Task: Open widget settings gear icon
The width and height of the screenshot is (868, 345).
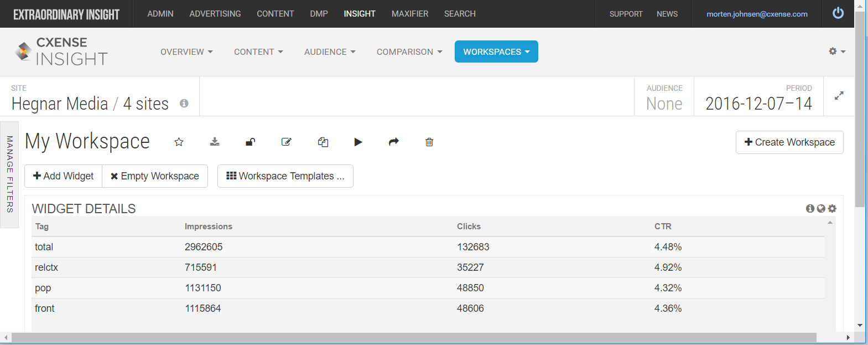Action: 832,208
